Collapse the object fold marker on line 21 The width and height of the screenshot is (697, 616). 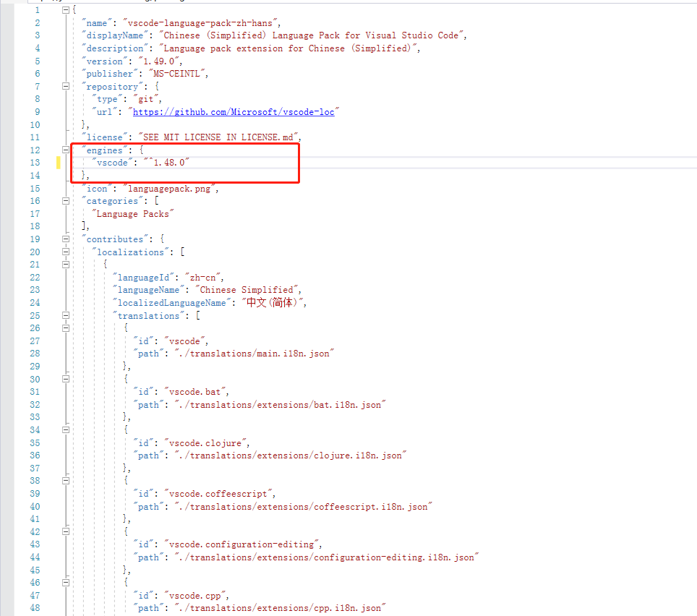pos(66,265)
